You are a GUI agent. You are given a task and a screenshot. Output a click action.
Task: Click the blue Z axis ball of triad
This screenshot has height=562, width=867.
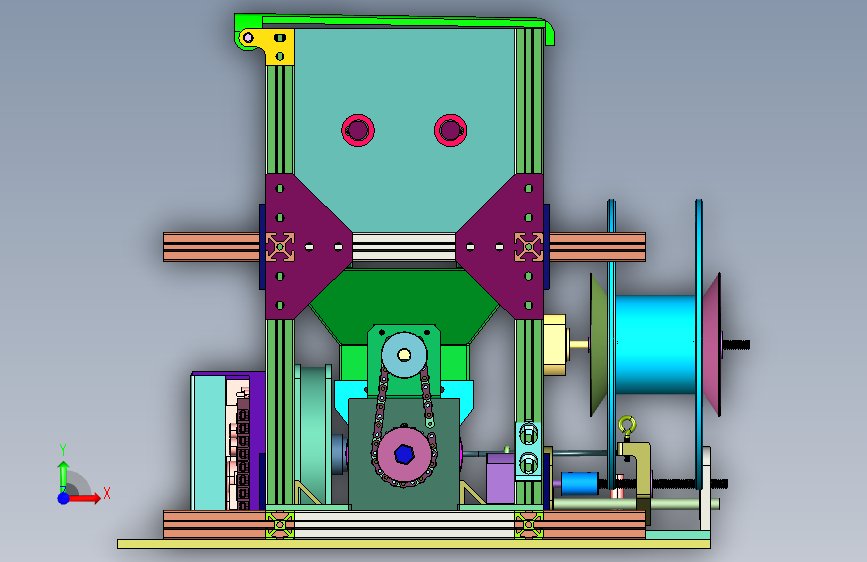pyautogui.click(x=63, y=498)
